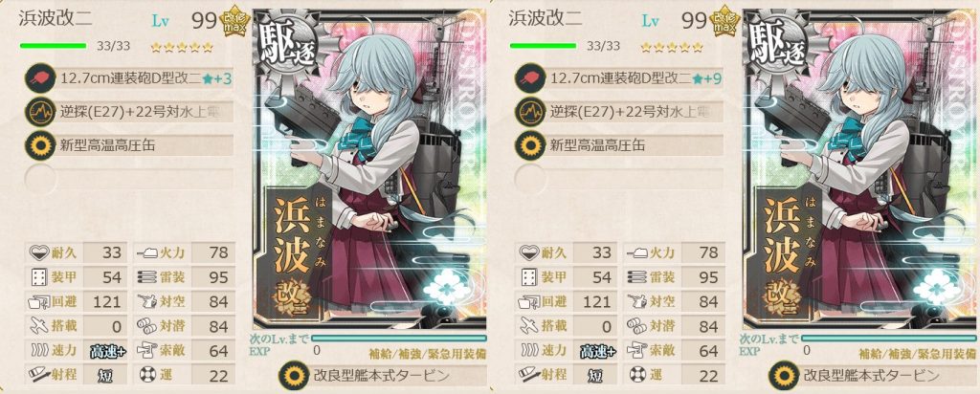Screen dimensions: 980x394
Task: Click the 高速+ speed value in the ★+3 panel
Action: (x=105, y=352)
